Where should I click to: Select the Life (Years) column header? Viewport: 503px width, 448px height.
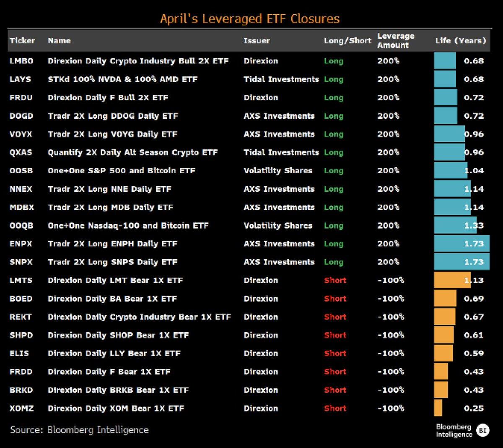(x=461, y=41)
